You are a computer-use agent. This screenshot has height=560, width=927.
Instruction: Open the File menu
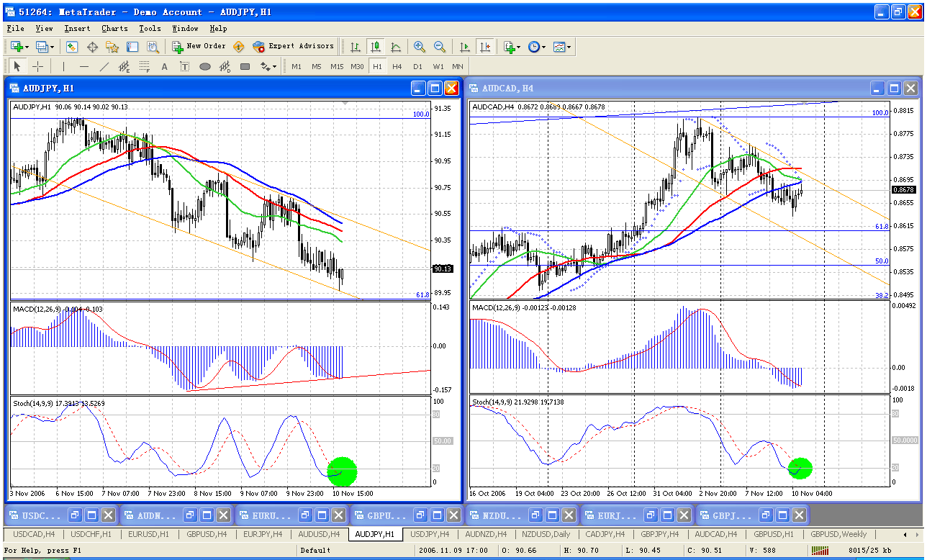(x=15, y=29)
